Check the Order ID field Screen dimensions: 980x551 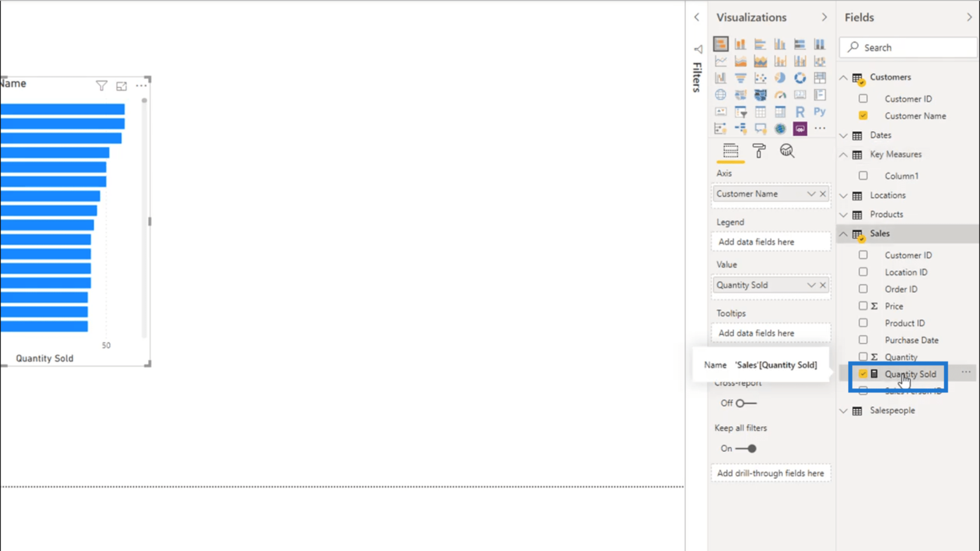863,289
